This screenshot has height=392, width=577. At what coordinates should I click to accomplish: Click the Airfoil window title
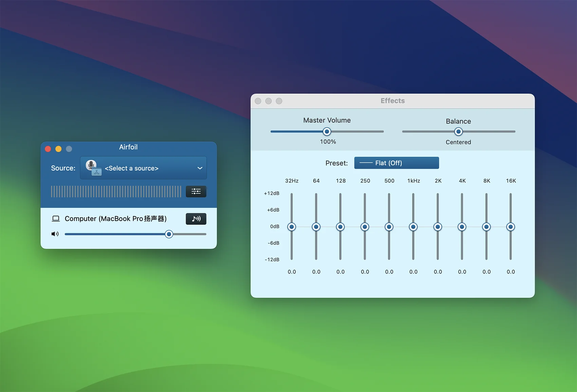(x=128, y=147)
